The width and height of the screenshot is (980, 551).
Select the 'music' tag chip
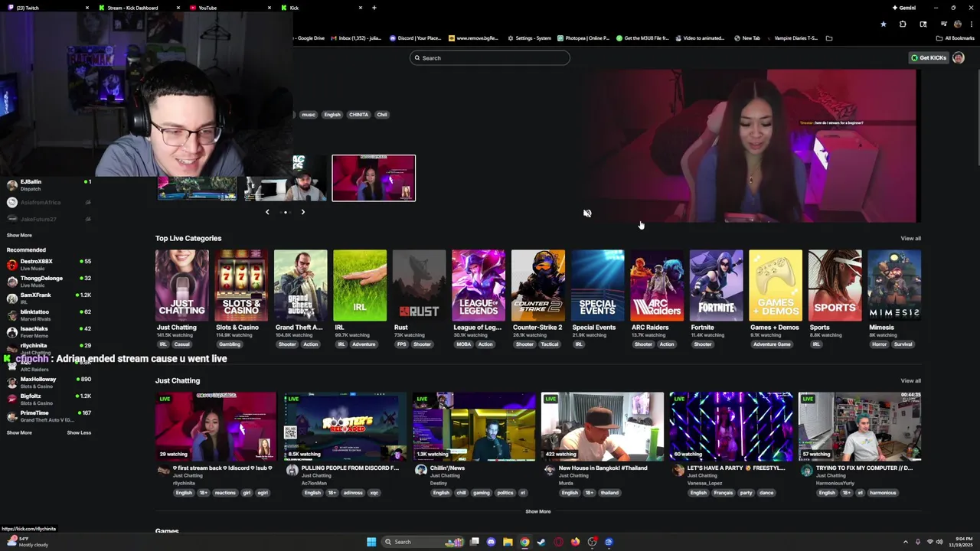pyautogui.click(x=308, y=115)
